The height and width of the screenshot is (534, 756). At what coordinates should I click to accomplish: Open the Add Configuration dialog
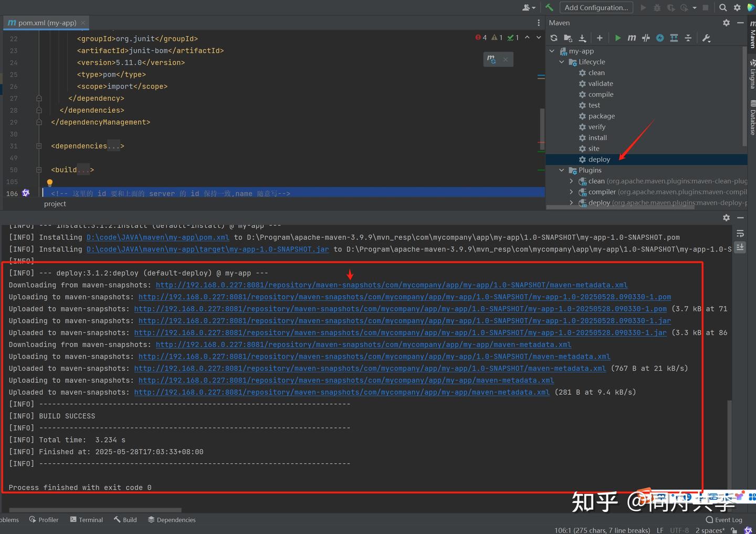click(x=596, y=7)
